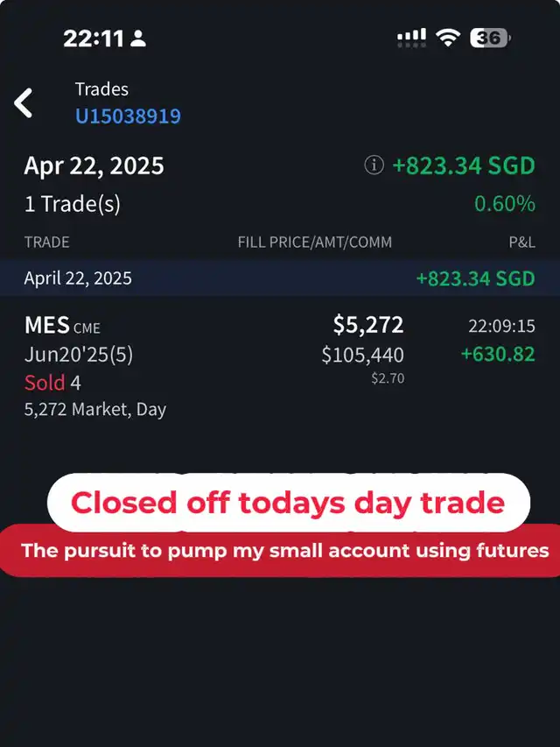
Task: Tap the +630.82 trade P&L value
Action: 498,354
